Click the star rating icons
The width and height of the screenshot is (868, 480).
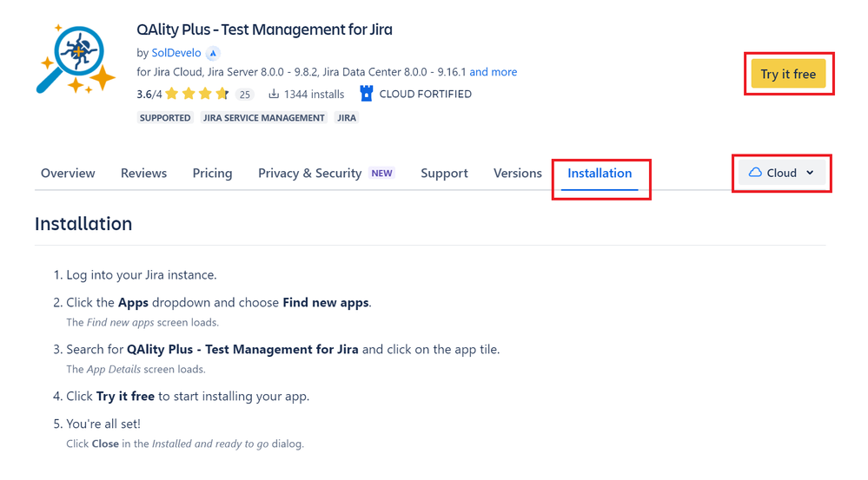pyautogui.click(x=197, y=94)
